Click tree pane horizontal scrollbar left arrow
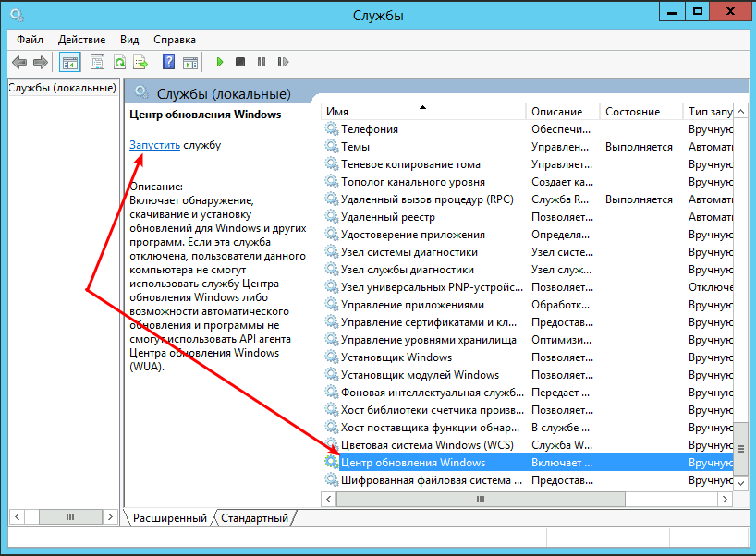 [18, 517]
